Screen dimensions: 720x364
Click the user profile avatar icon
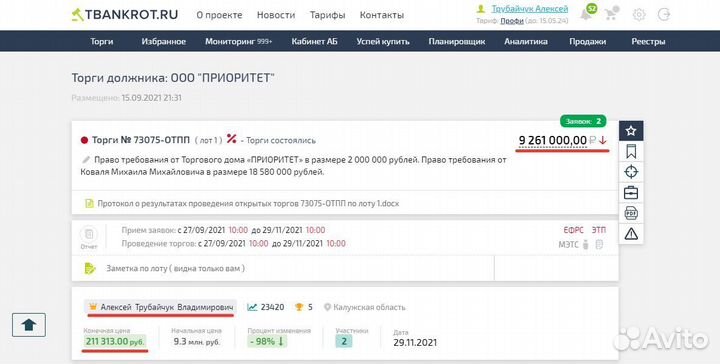pyautogui.click(x=481, y=9)
